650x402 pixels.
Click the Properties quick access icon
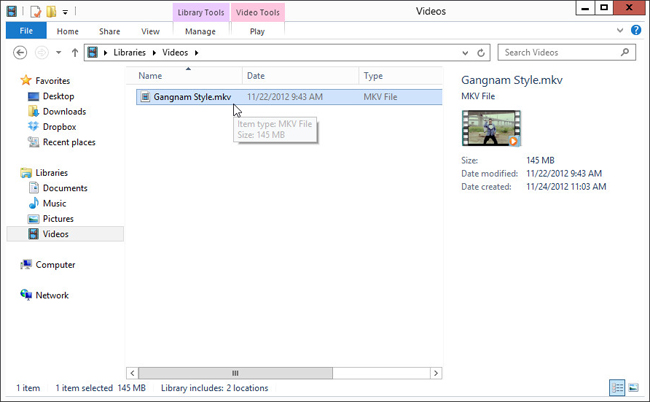pos(36,11)
